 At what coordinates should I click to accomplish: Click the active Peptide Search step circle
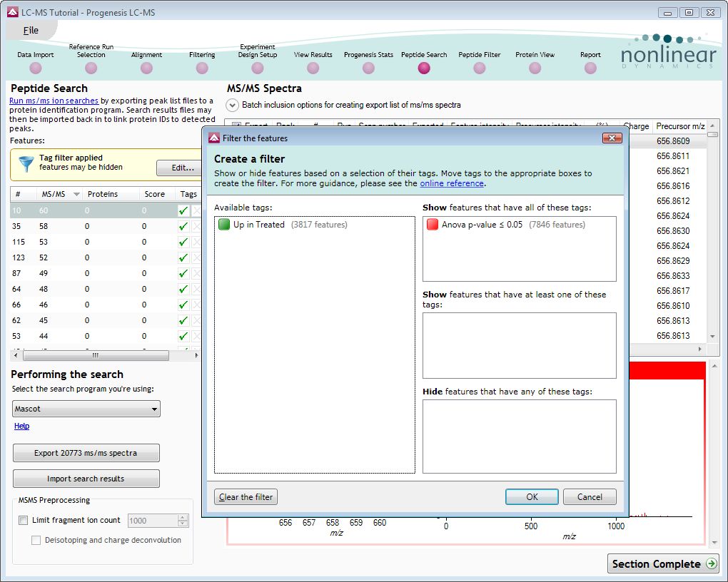coord(424,68)
